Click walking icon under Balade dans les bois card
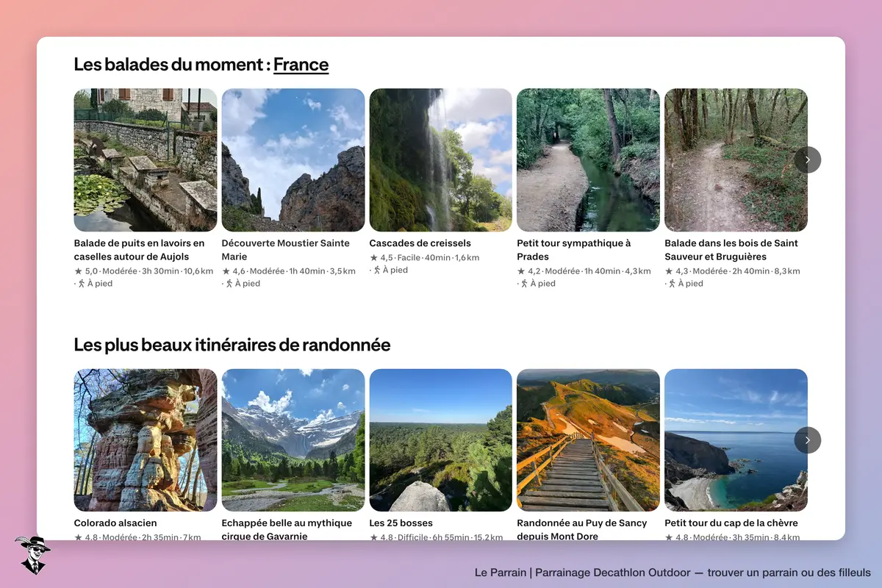Viewport: 882px width, 588px height. coord(673,284)
